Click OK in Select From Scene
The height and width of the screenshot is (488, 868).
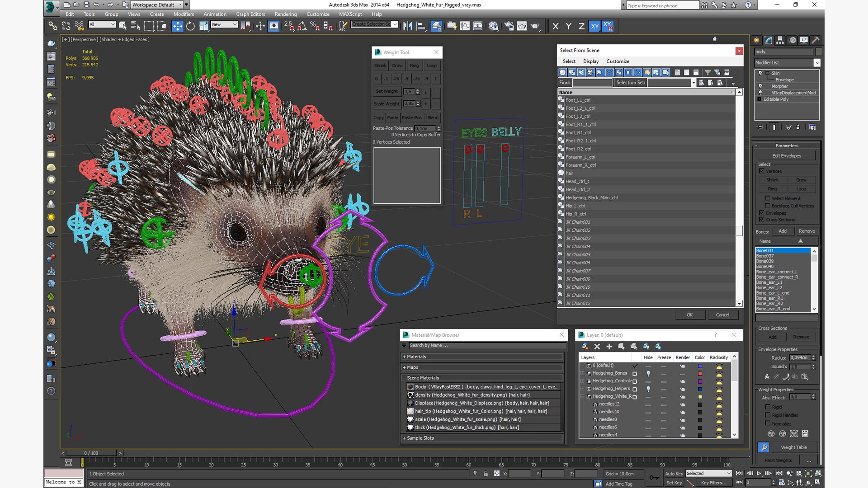point(689,315)
